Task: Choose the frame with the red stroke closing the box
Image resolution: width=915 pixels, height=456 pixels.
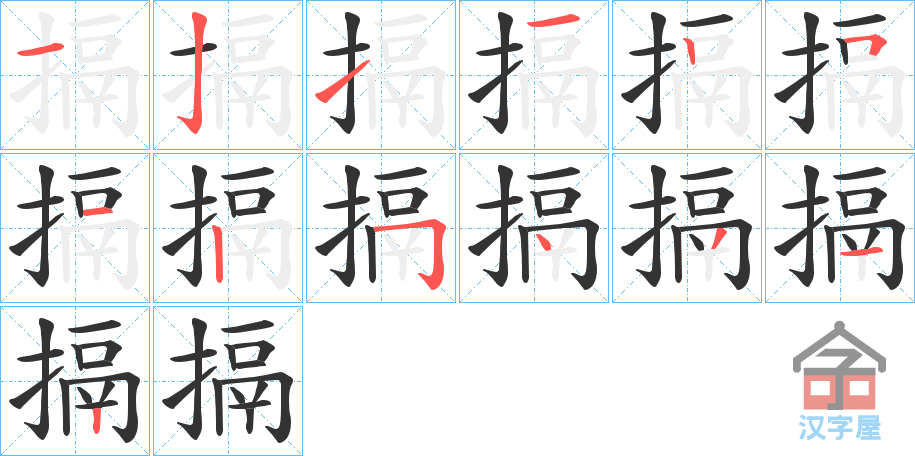Action: coord(75,228)
